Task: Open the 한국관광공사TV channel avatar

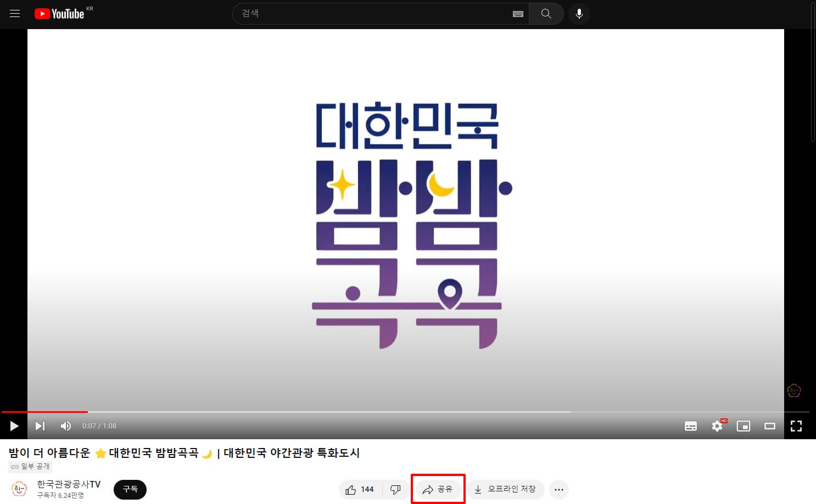Action: pyautogui.click(x=18, y=489)
